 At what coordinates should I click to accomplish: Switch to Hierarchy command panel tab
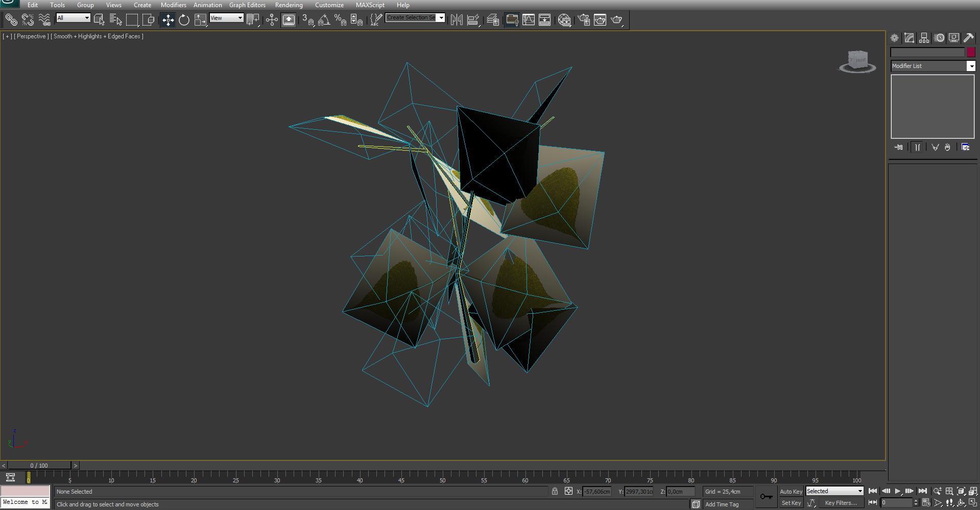tap(924, 38)
